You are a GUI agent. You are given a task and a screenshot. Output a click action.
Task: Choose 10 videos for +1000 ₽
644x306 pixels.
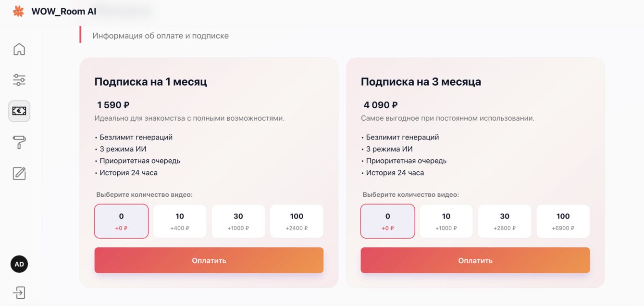pyautogui.click(x=446, y=221)
